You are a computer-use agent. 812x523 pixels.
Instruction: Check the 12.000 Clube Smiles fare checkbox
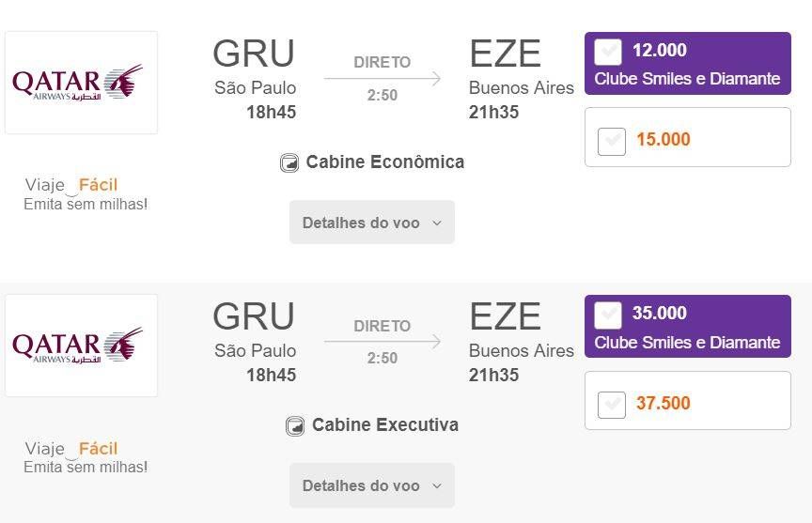pos(608,52)
